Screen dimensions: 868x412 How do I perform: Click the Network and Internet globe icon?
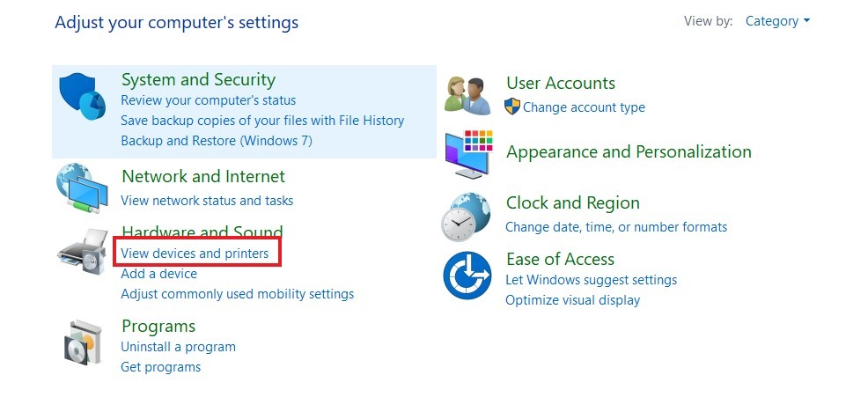(82, 188)
